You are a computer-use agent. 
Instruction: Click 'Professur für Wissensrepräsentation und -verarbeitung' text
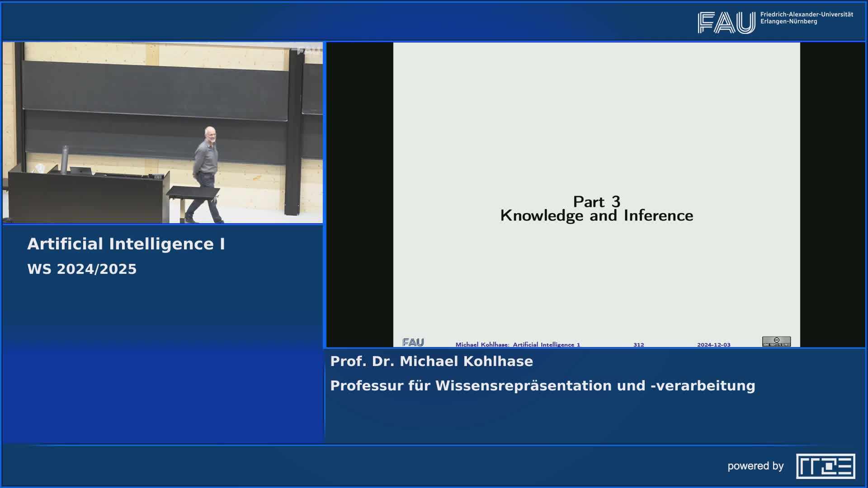click(542, 386)
